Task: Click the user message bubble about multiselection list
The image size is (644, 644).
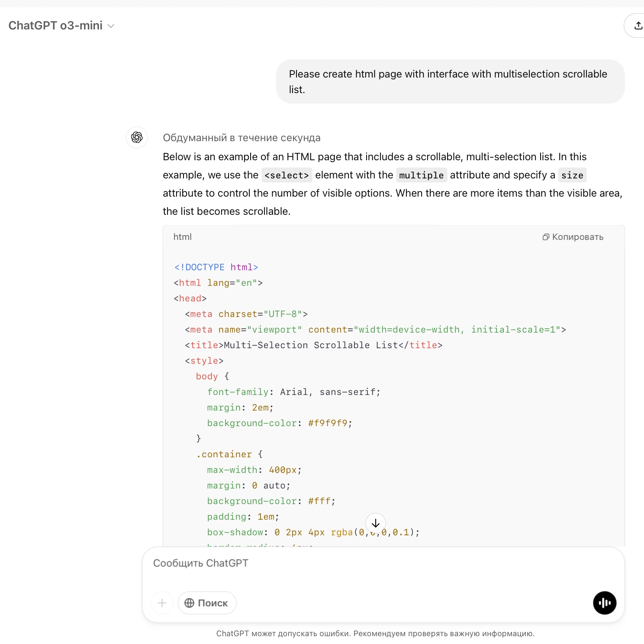Action: [x=450, y=81]
